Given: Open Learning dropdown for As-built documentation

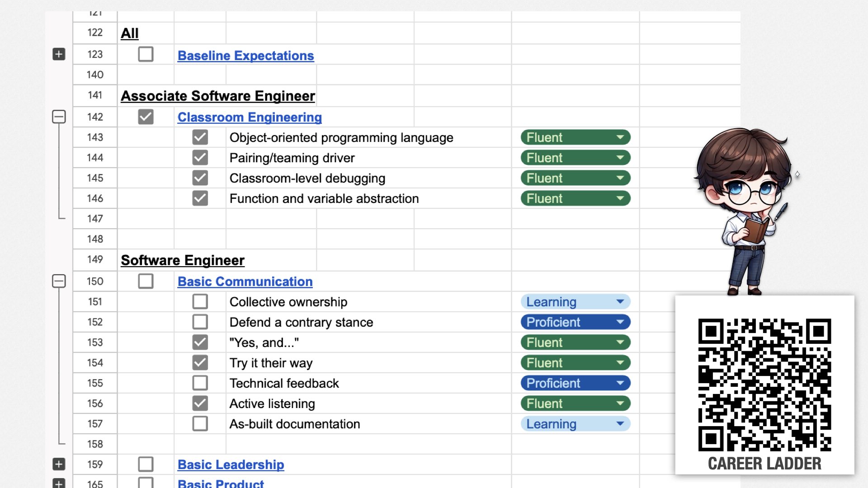Looking at the screenshot, I should tap(576, 424).
